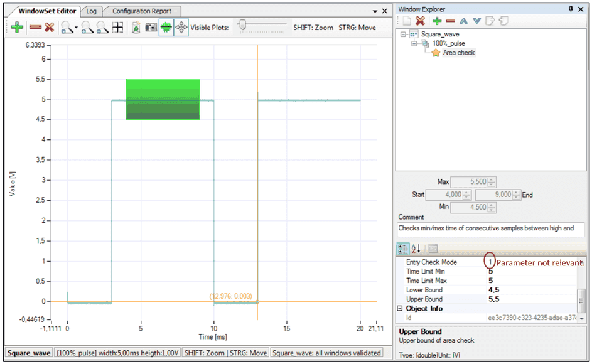Add new window with green plus in editor toolbar
The image size is (592, 364).
[x=17, y=27]
